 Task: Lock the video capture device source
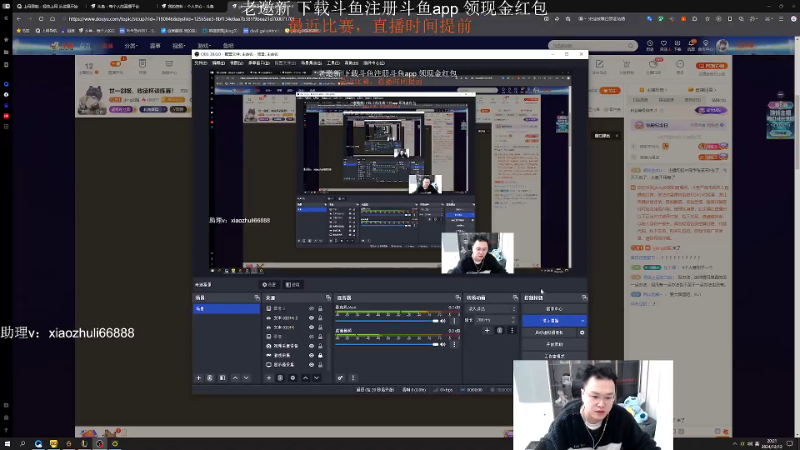[320, 346]
